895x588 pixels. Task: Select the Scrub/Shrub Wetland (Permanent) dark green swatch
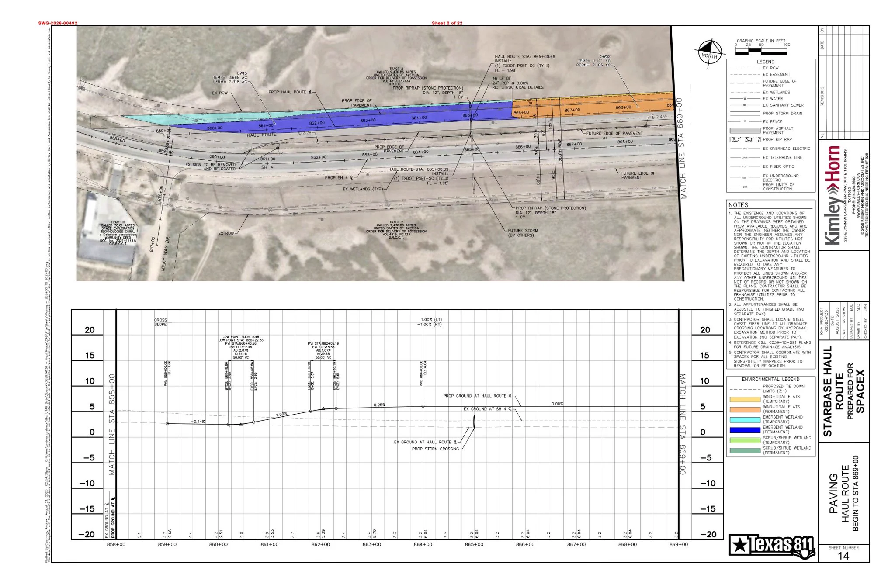pyautogui.click(x=745, y=450)
